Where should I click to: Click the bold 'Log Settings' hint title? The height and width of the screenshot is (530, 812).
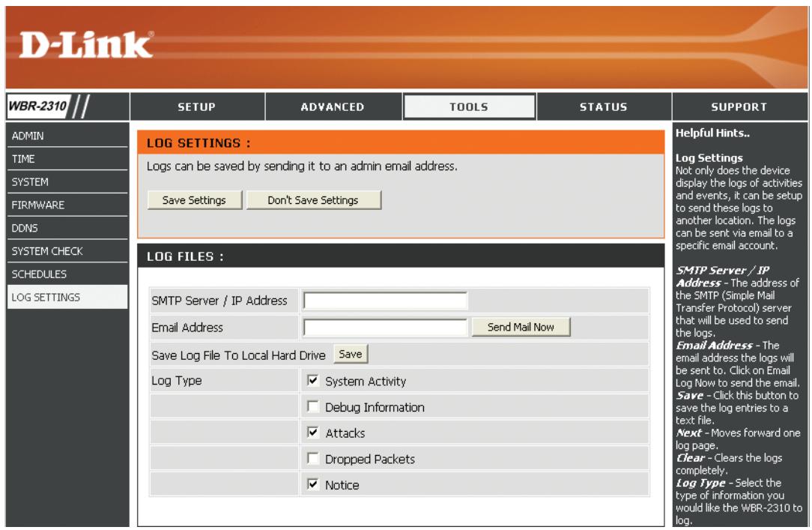(x=709, y=158)
